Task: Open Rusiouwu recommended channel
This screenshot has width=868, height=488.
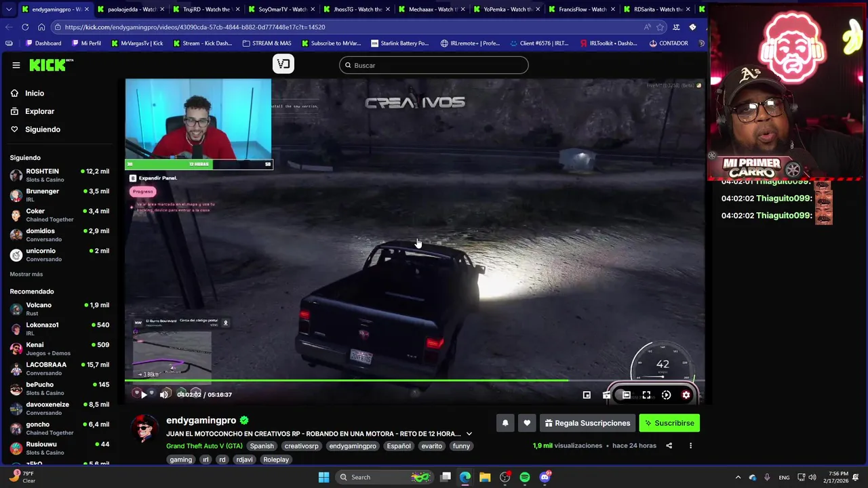Action: pos(60,448)
